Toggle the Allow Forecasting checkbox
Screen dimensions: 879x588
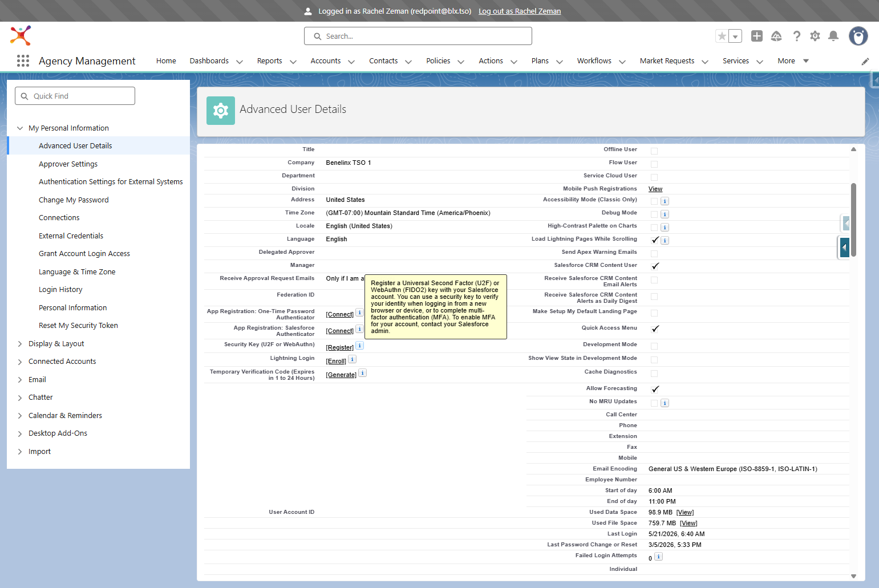click(x=655, y=389)
